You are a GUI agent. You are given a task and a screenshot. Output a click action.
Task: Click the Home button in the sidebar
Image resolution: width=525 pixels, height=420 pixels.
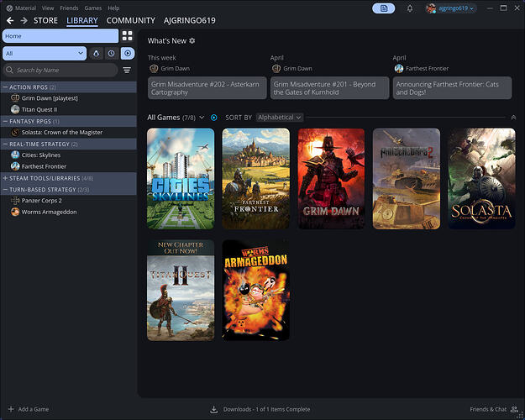[x=60, y=36]
